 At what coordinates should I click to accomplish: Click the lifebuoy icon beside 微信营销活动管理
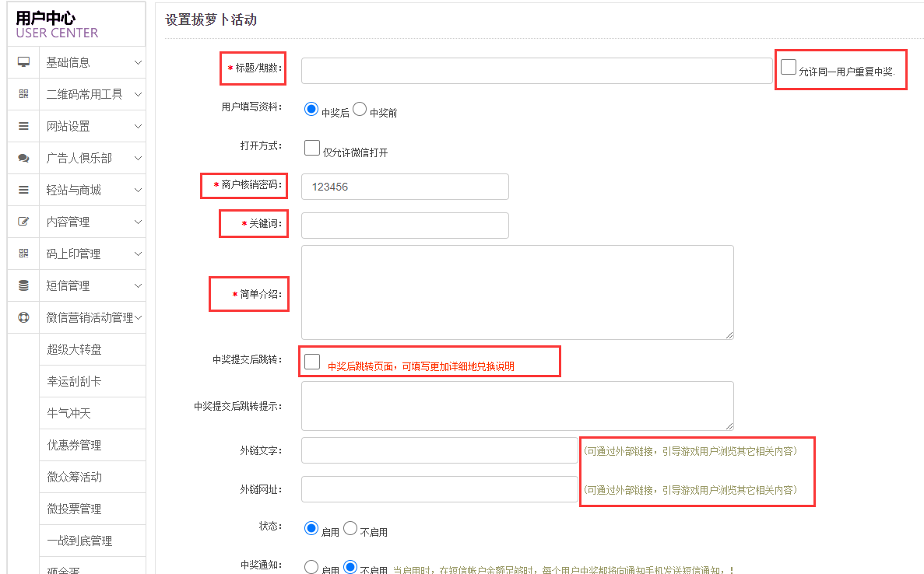click(x=23, y=317)
